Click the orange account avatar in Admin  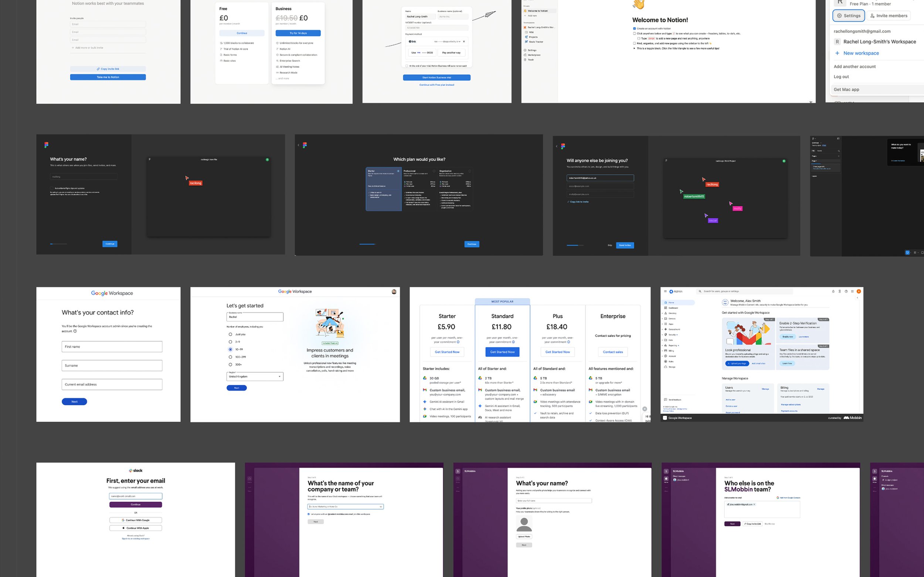(x=858, y=291)
